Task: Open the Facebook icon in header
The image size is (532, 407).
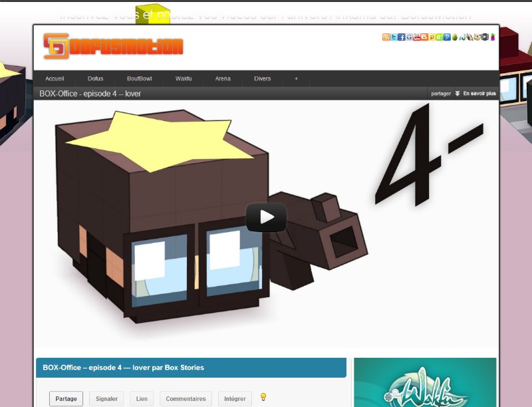Action: 402,37
